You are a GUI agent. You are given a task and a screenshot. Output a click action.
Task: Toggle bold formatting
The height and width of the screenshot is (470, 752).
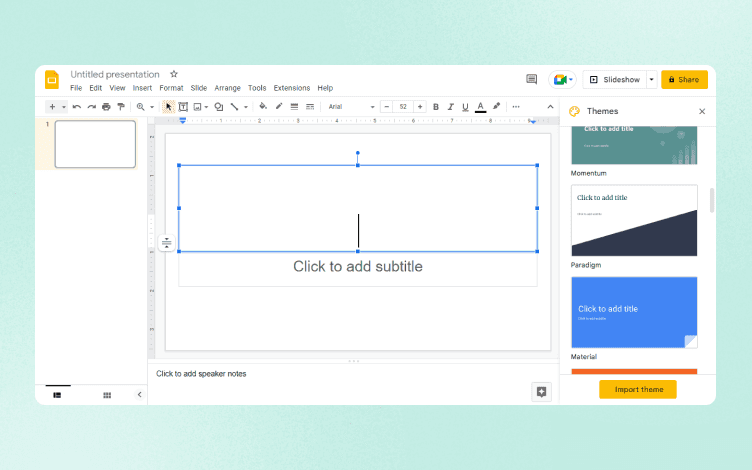coord(435,106)
